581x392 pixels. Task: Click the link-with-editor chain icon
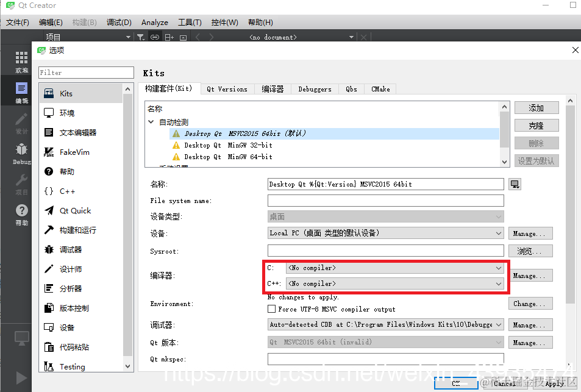(x=154, y=37)
